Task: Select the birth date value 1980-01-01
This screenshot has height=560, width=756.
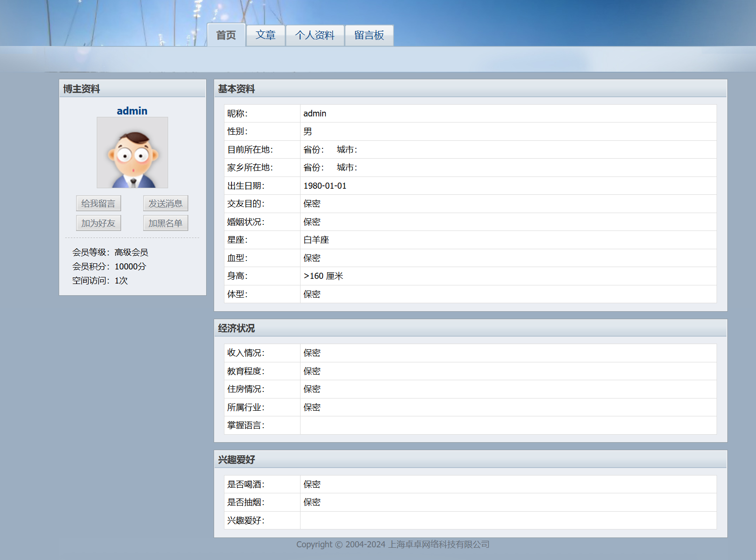Action: click(x=325, y=186)
